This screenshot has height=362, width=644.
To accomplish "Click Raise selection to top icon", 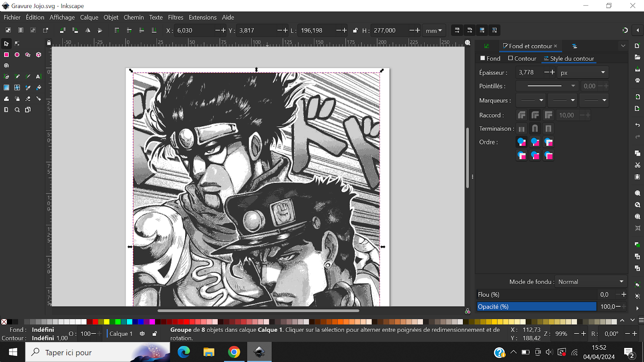I will pyautogui.click(x=117, y=30).
